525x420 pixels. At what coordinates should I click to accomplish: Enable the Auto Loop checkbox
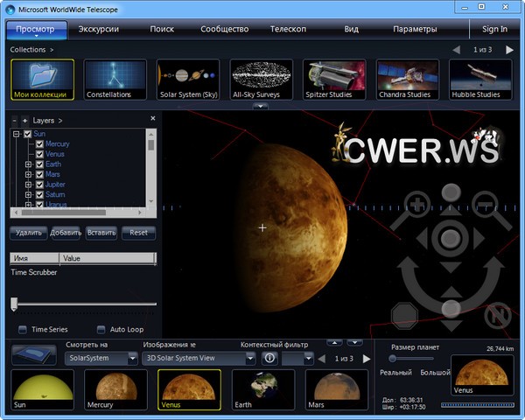coord(101,329)
